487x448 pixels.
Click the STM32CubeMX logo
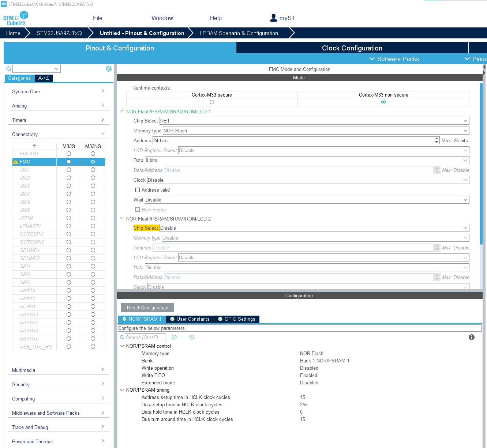click(15, 18)
